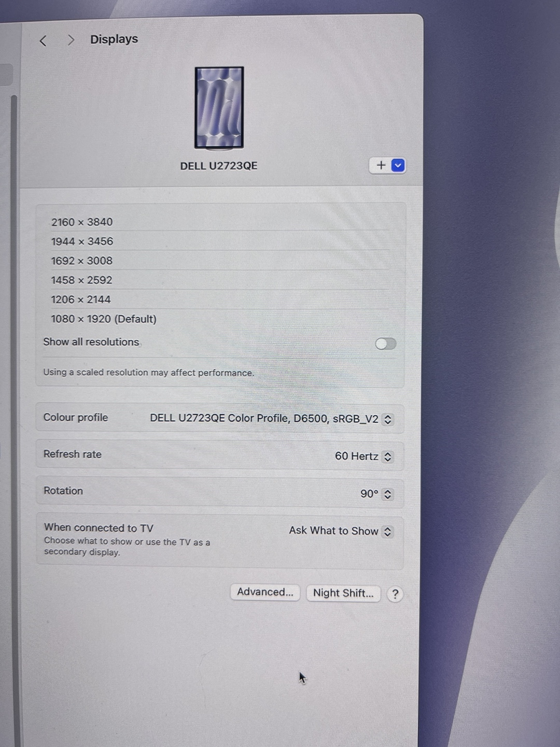
Task: Open the add display dropdown arrow
Action: pos(398,165)
